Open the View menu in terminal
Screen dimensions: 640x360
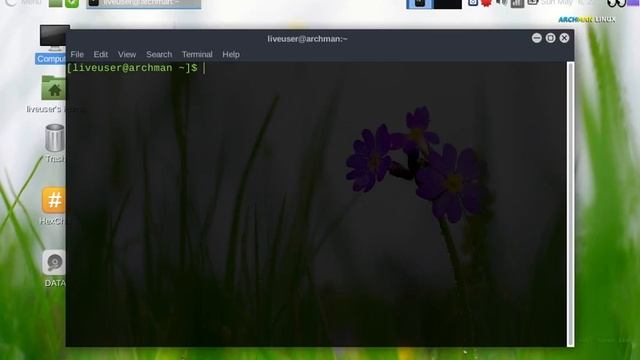click(127, 54)
